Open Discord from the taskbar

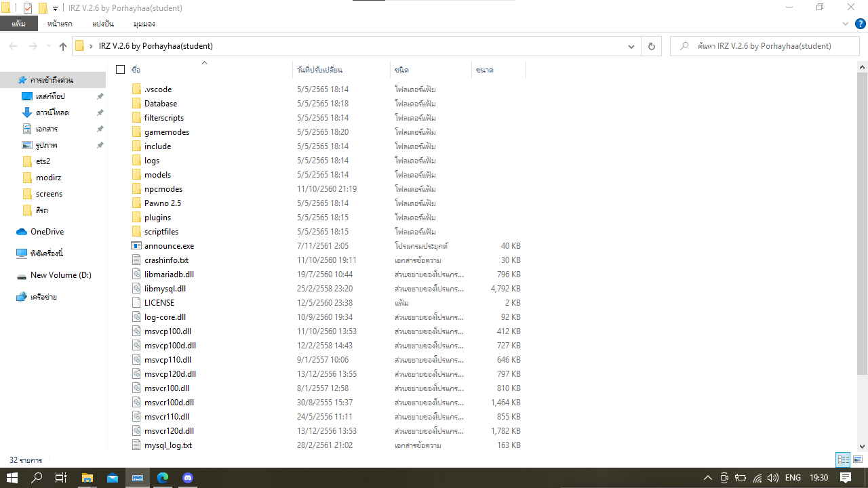tap(188, 478)
